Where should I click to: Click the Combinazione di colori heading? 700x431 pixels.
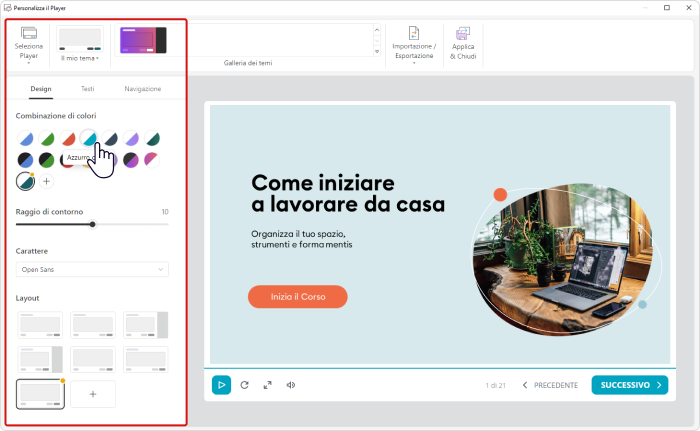tap(56, 116)
